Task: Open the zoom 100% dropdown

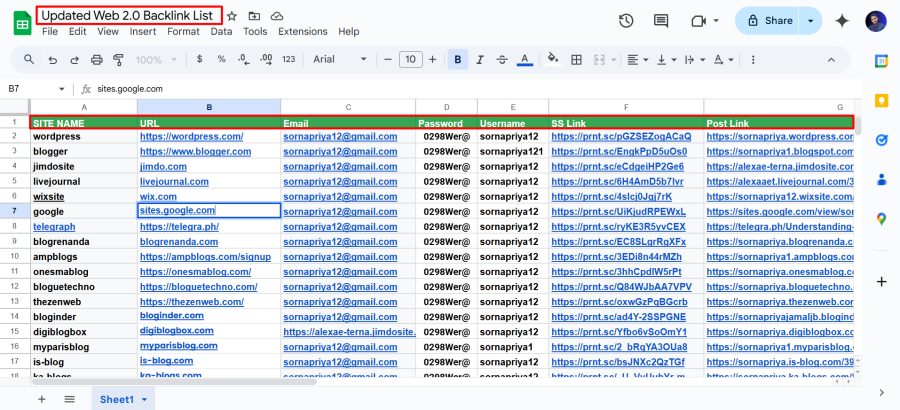Action: [x=157, y=60]
